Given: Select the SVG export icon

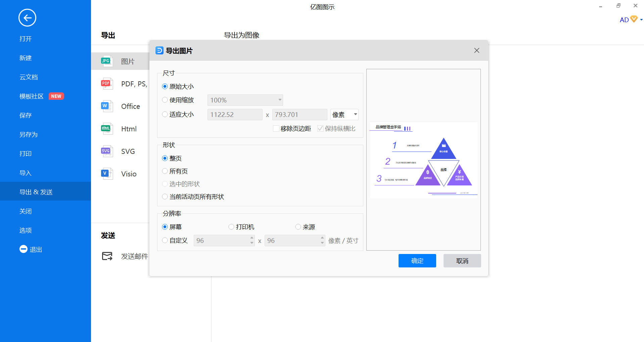Looking at the screenshot, I should pos(107,151).
